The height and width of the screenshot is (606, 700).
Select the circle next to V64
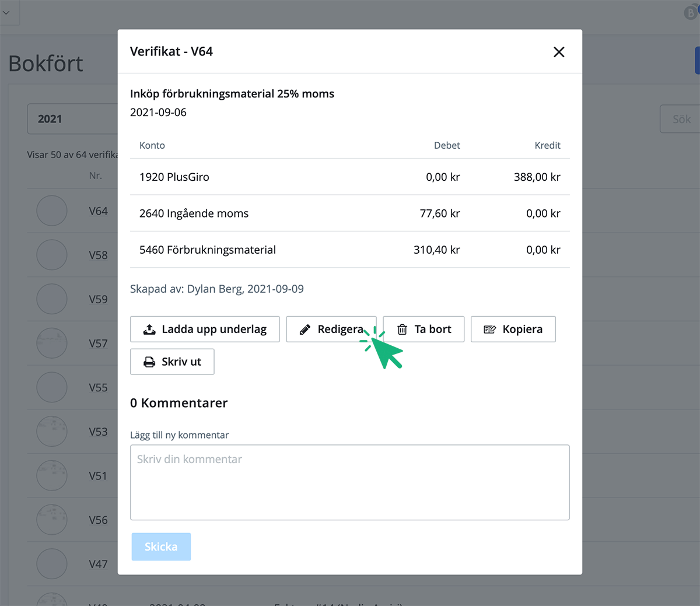coord(52,211)
